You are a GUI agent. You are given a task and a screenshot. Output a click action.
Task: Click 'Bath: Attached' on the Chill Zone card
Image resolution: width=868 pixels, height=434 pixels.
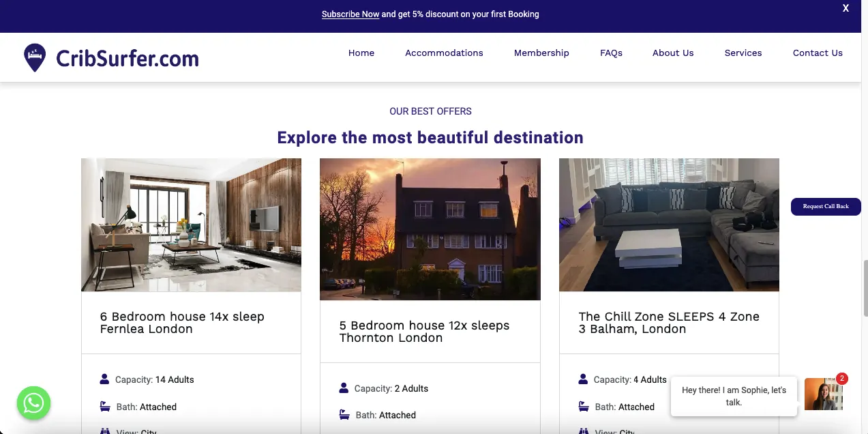(x=625, y=407)
